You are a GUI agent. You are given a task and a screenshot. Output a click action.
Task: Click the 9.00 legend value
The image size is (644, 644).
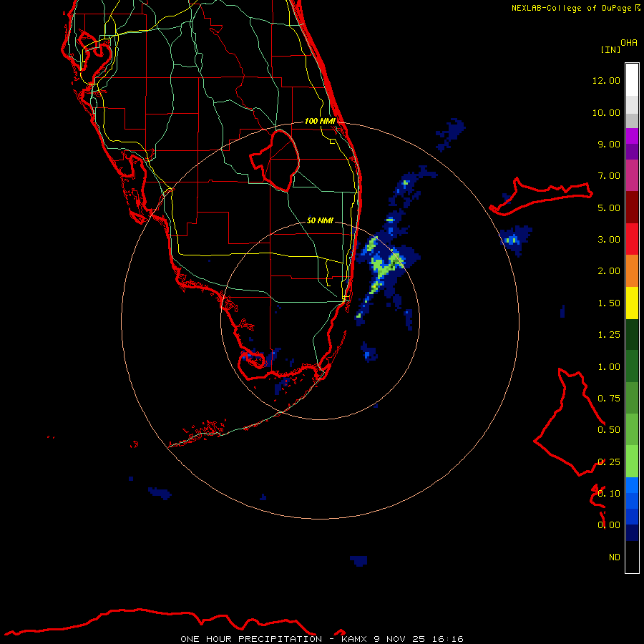[609, 144]
